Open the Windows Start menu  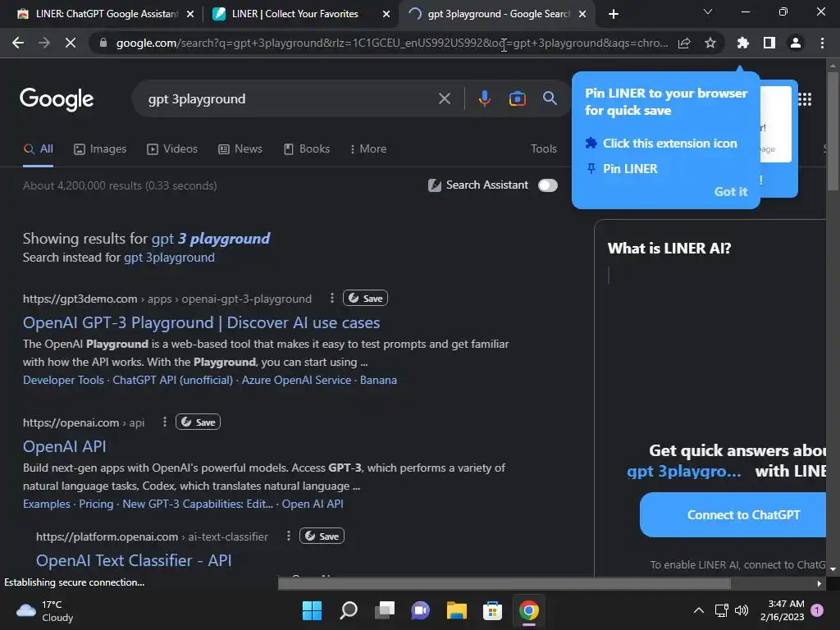click(x=312, y=610)
